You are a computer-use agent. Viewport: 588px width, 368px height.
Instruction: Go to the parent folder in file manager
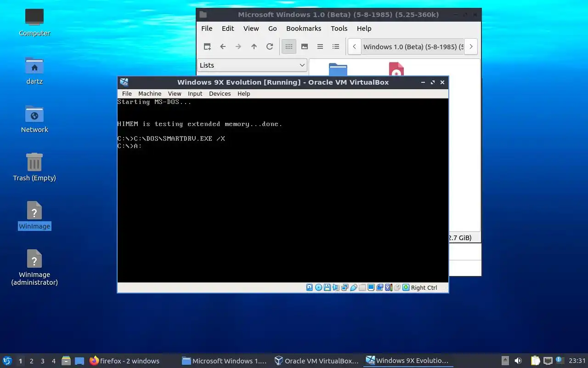coord(254,46)
